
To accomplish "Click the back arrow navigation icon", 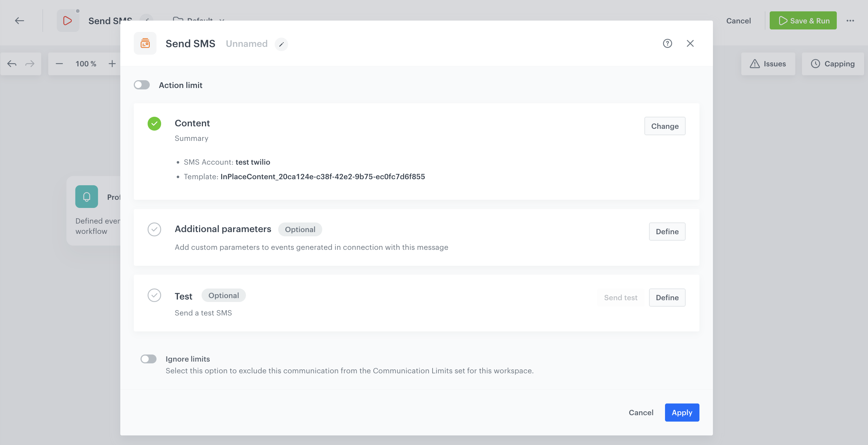I will 19,20.
